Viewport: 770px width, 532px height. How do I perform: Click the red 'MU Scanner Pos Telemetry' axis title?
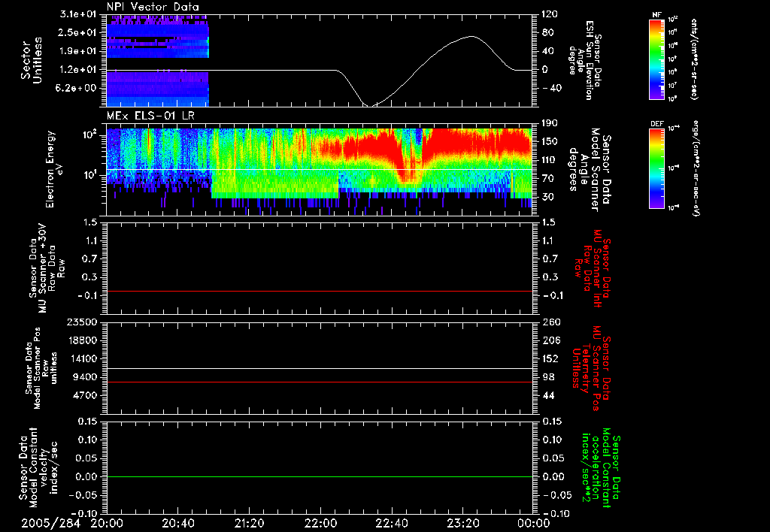[592, 368]
